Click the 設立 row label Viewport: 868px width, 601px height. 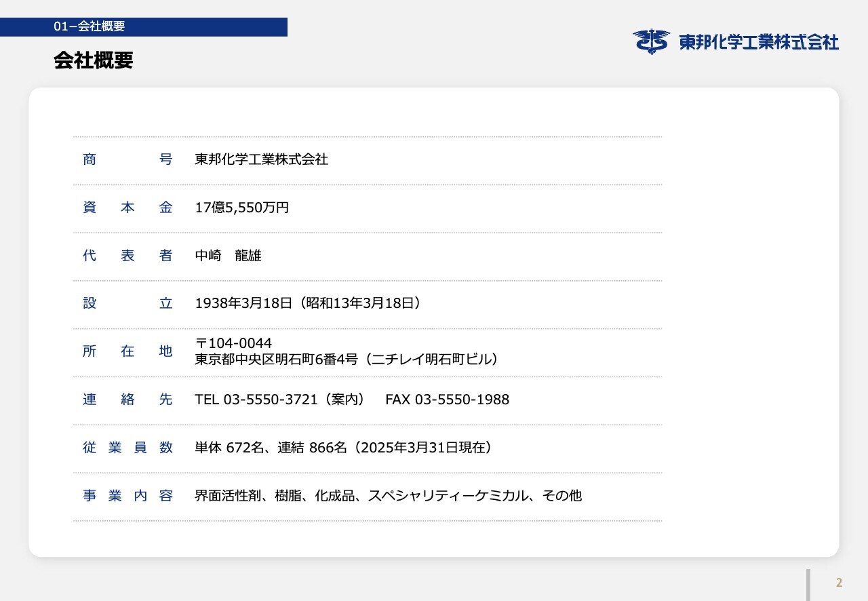pyautogui.click(x=127, y=303)
